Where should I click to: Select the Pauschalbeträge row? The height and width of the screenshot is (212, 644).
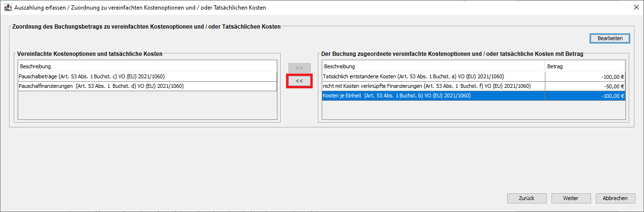tap(147, 76)
